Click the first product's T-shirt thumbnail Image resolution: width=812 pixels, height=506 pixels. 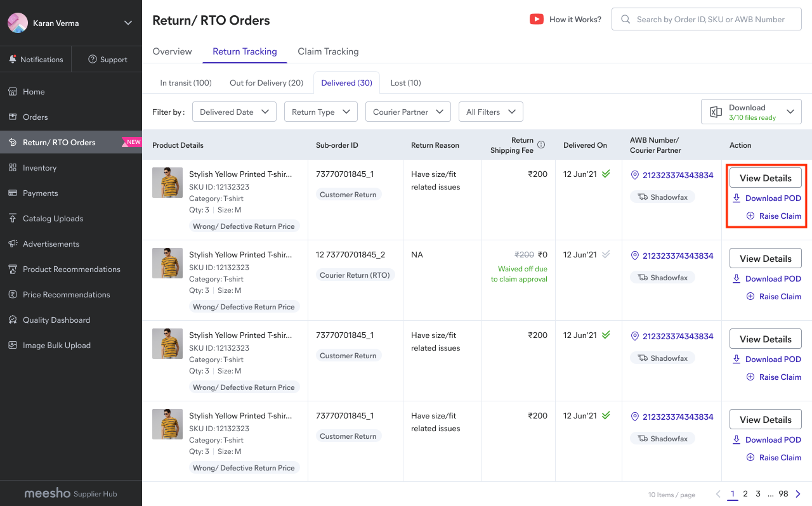167,183
